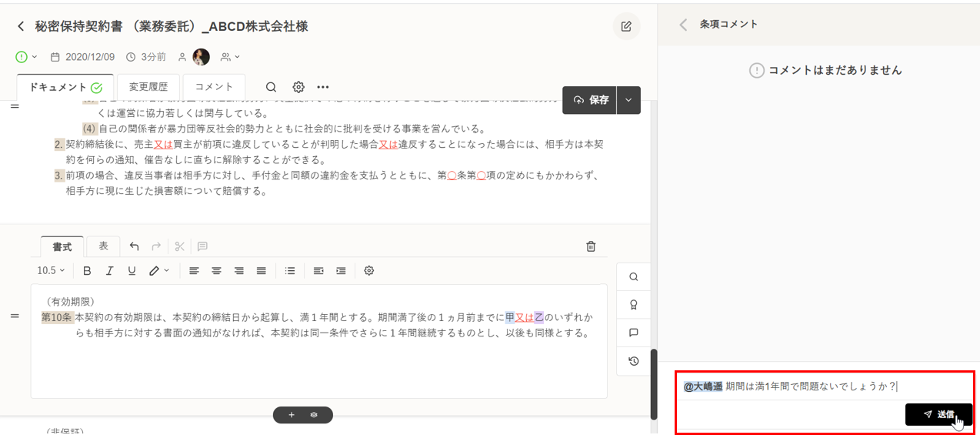Toggle bold formatting

click(x=87, y=271)
